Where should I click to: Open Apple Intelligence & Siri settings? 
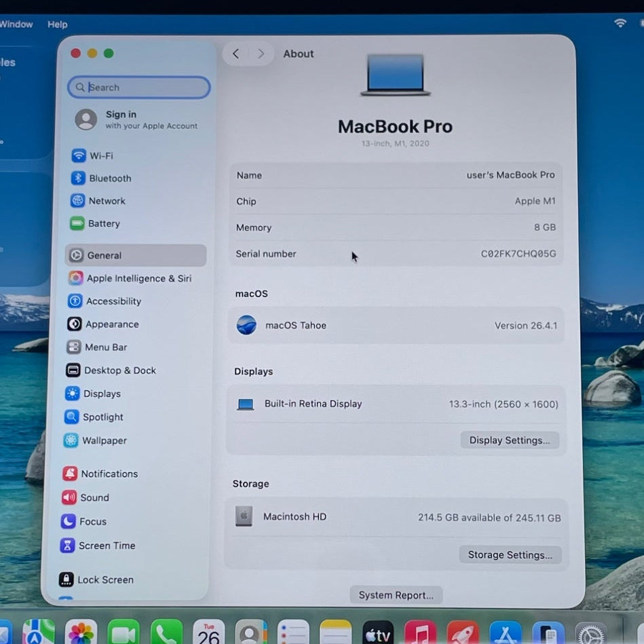[130, 278]
